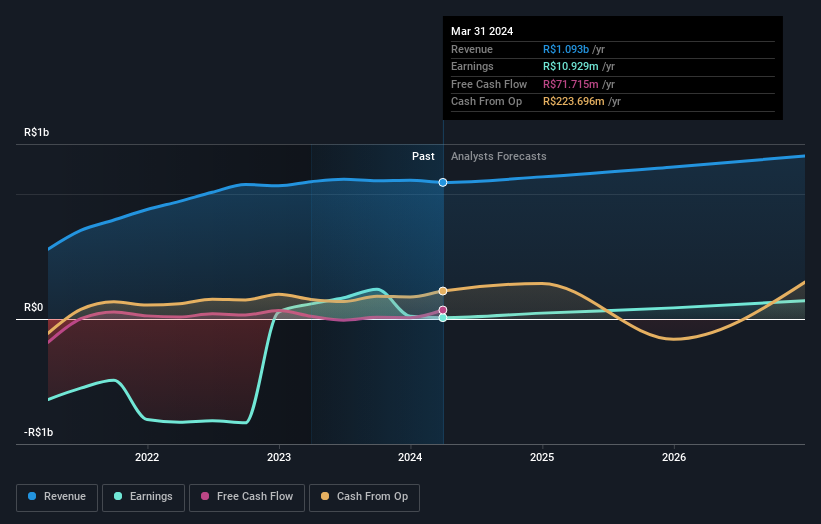The image size is (821, 524).
Task: Click the 2026 x-axis label
Action: pos(674,457)
